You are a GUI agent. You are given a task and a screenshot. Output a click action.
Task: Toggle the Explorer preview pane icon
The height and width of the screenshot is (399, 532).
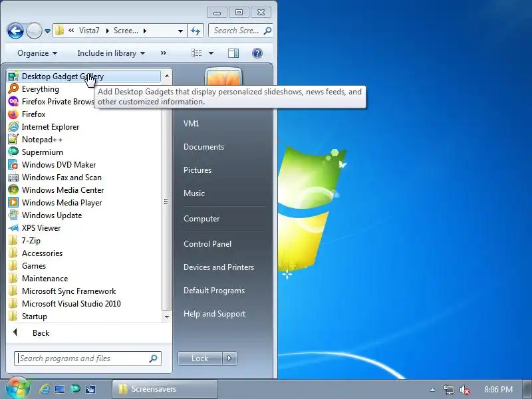233,53
